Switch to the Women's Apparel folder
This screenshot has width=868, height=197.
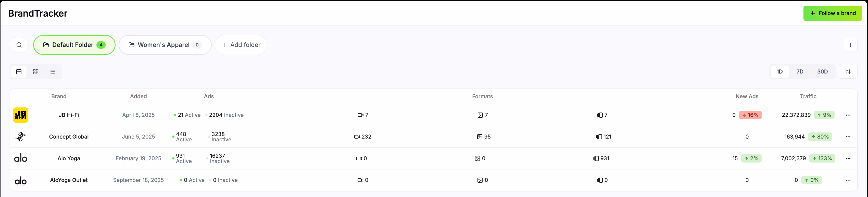165,44
